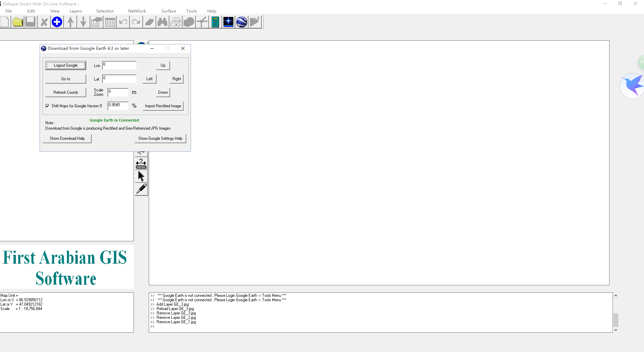The height and width of the screenshot is (352, 644).
Task: Click log panel scrollbar down arrow
Action: pos(616,330)
